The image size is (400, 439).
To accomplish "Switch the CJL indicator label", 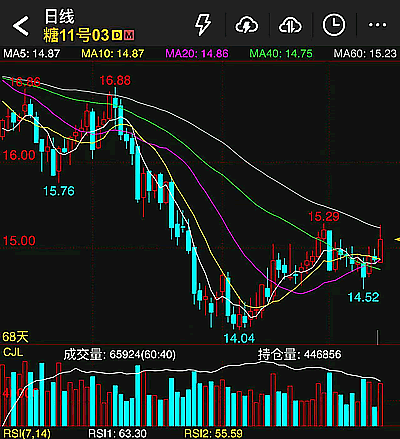I will pyautogui.click(x=13, y=352).
